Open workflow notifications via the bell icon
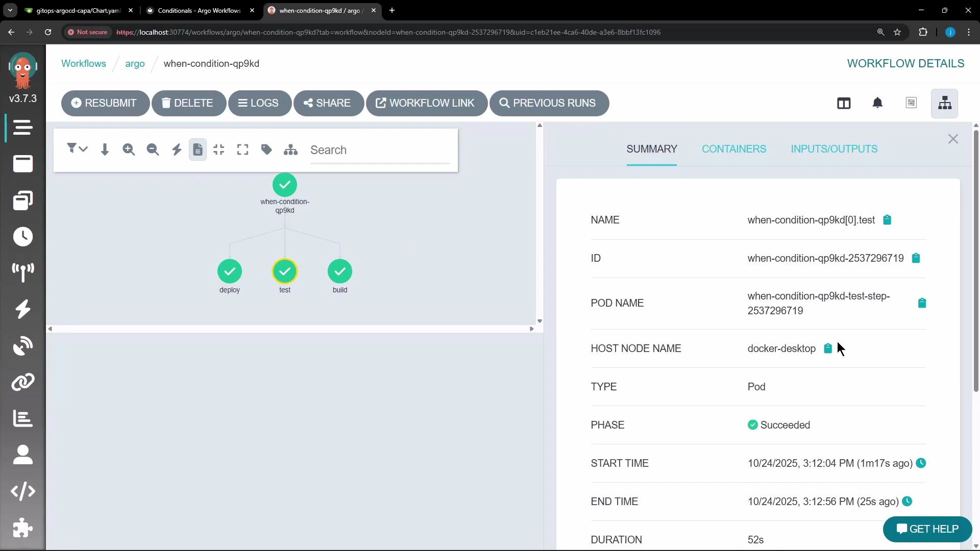The image size is (980, 551). click(x=878, y=103)
